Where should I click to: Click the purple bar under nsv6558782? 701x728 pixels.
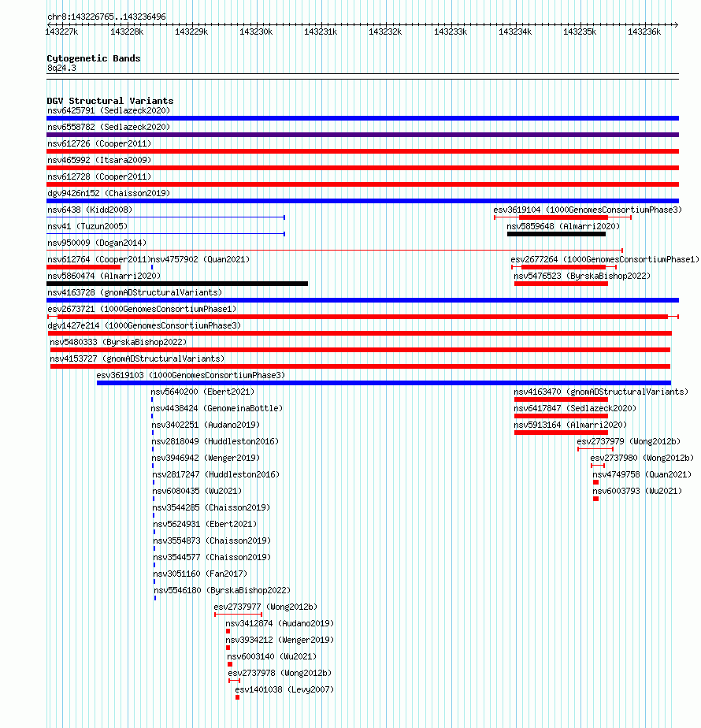(362, 135)
